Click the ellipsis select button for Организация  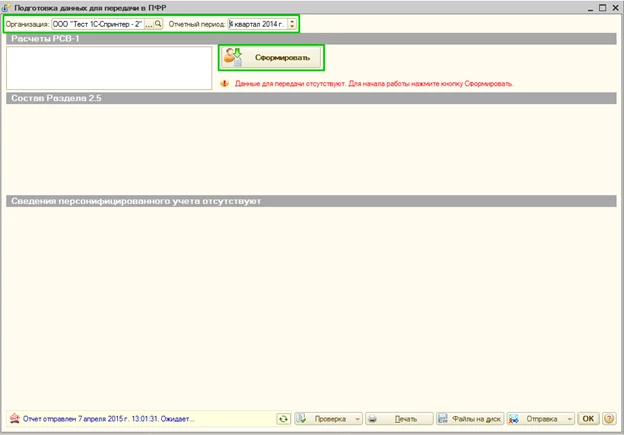point(149,23)
